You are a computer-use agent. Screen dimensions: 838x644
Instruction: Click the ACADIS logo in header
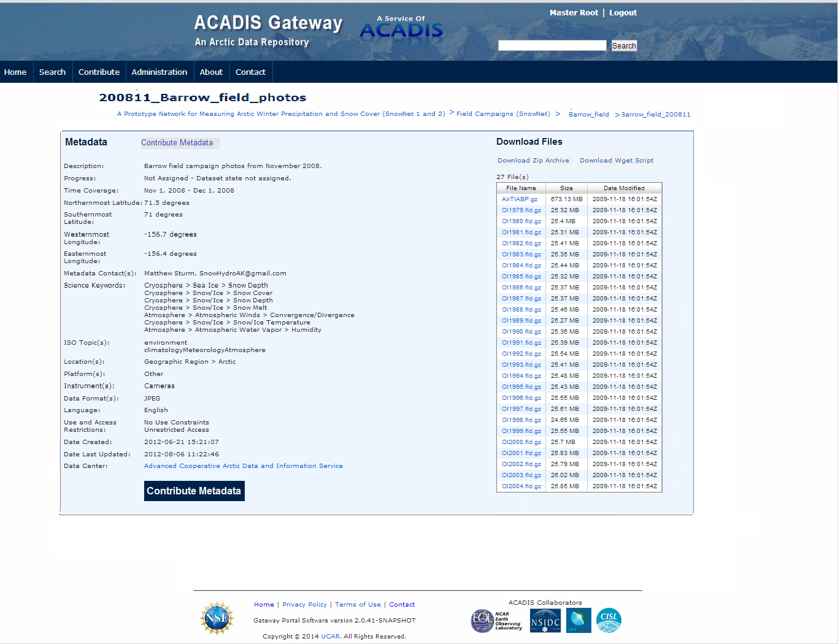(x=401, y=28)
